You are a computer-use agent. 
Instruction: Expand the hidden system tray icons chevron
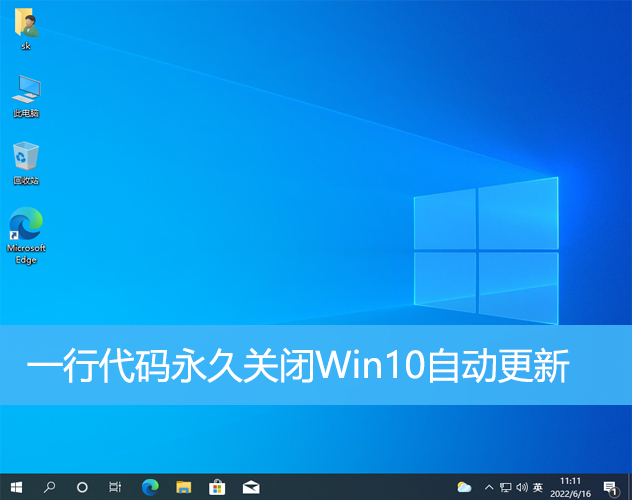click(488, 487)
